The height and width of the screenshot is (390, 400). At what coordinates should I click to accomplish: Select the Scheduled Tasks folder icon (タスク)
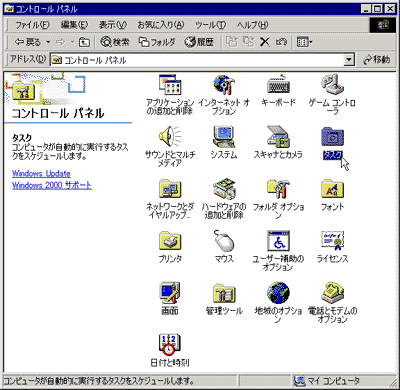pos(332,137)
